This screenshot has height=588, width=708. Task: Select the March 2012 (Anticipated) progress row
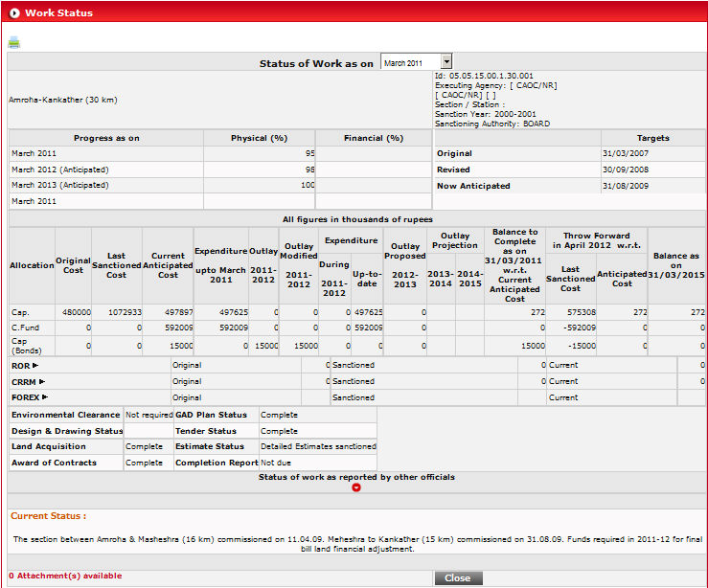[60, 170]
